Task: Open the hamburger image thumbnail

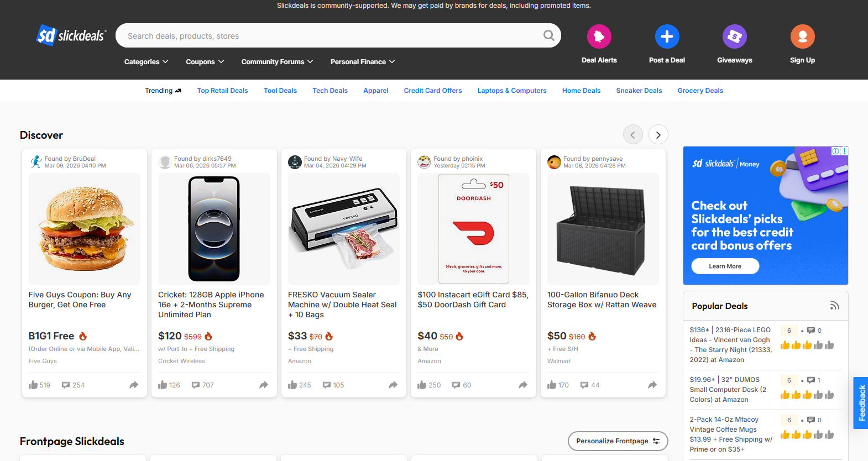Action: tap(85, 229)
